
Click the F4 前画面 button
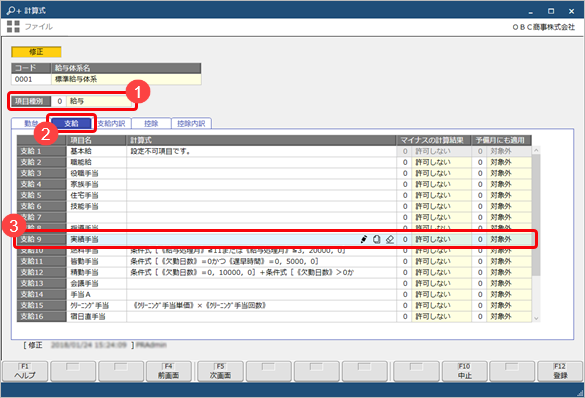(169, 371)
